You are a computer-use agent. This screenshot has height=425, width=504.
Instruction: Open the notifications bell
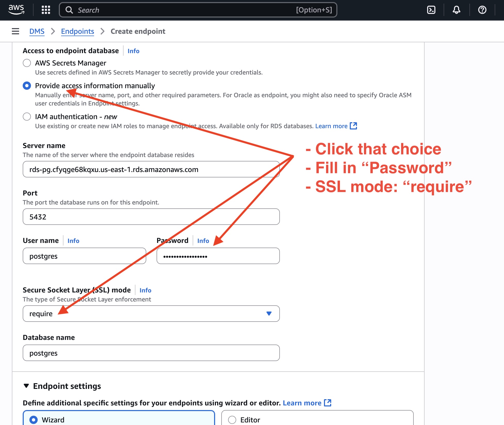[457, 10]
